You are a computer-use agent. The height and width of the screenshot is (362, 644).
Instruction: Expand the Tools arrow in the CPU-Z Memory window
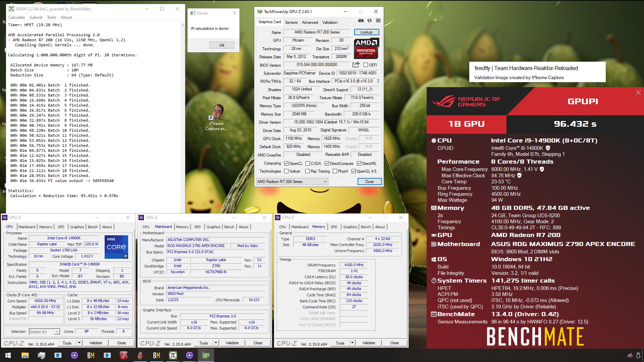tap(352, 343)
